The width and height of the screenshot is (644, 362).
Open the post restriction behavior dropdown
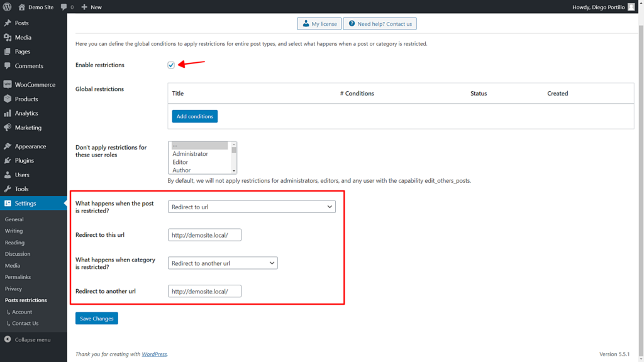tap(251, 206)
